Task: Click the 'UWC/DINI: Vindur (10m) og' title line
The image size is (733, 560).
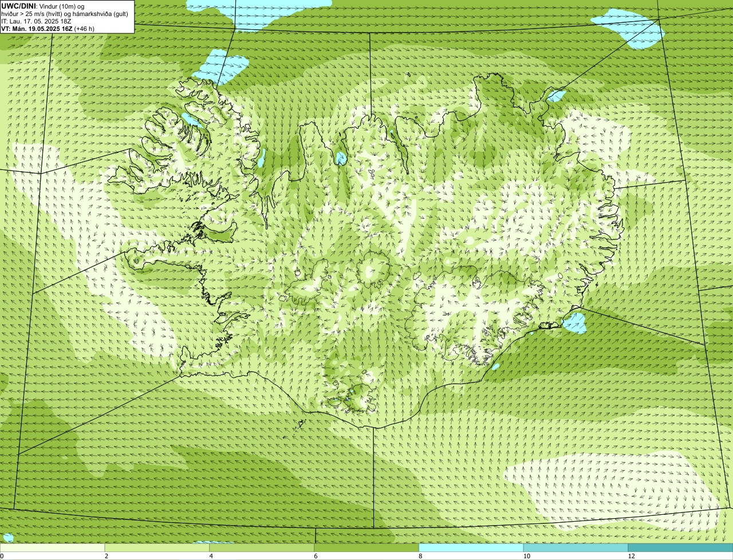Action: pyautogui.click(x=42, y=6)
